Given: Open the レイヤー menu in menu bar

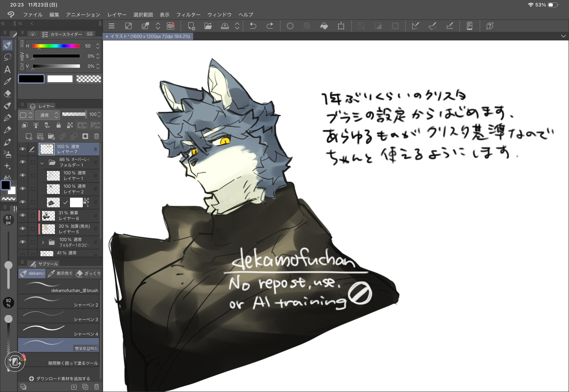Looking at the screenshot, I should [117, 15].
